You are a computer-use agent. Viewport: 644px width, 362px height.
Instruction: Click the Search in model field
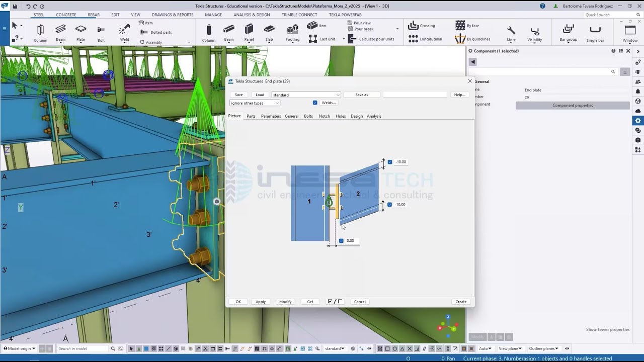click(x=83, y=348)
